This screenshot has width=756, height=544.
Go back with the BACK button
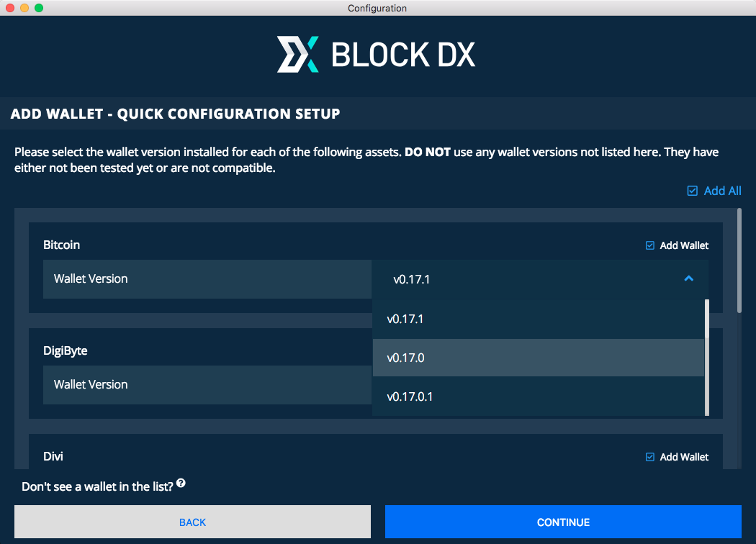tap(192, 522)
